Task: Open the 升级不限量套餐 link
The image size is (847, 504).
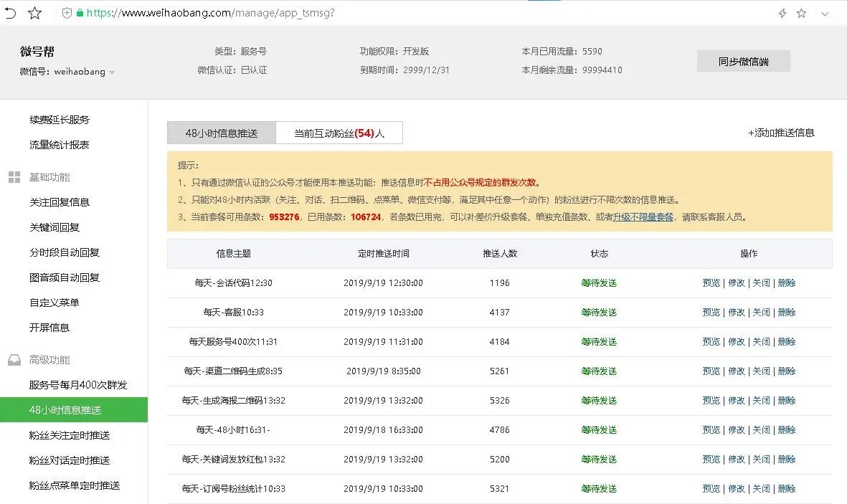Action: (643, 217)
